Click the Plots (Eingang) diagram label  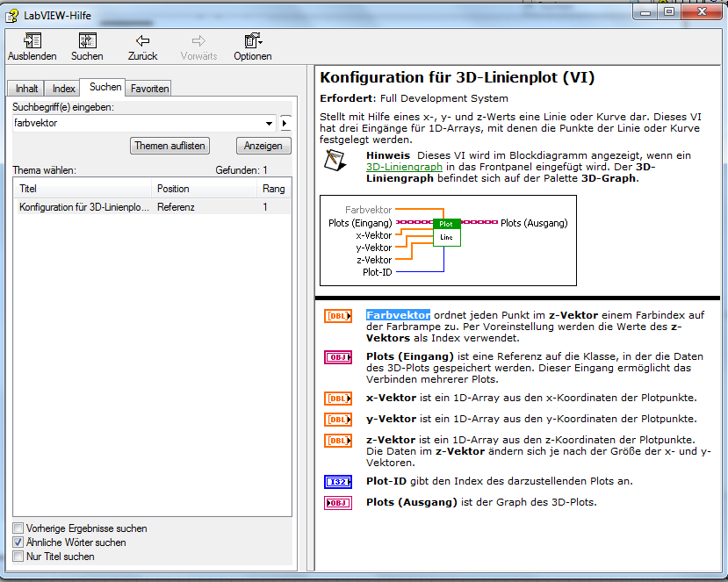(x=360, y=223)
